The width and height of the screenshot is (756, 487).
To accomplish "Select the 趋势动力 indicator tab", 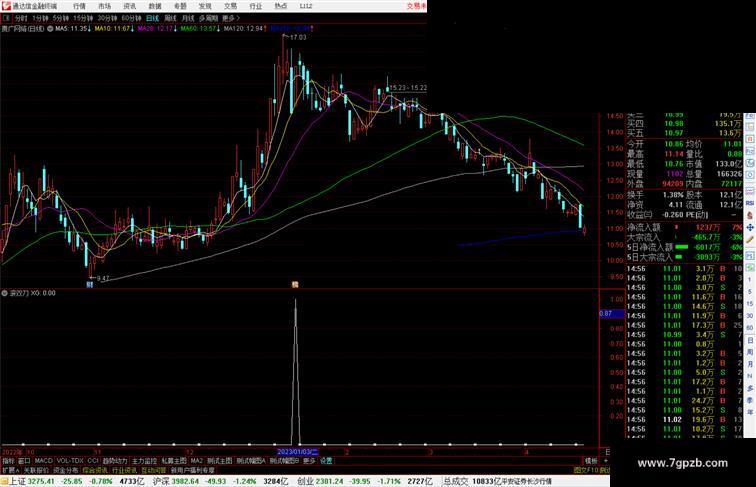I will 115,461.
